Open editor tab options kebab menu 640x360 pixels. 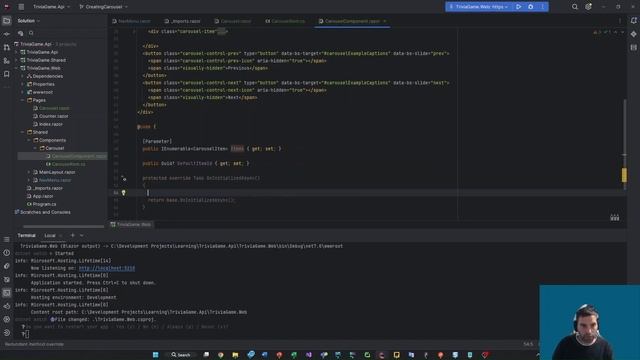[620, 21]
